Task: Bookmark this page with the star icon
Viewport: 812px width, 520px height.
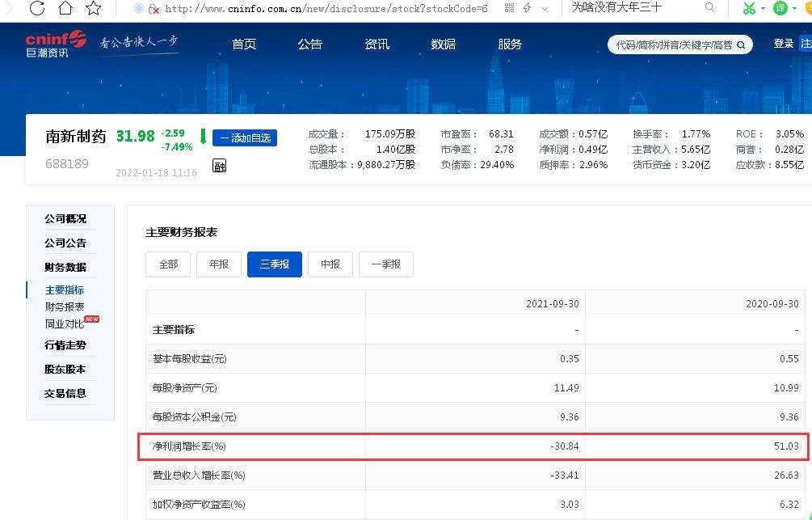Action: [x=93, y=8]
